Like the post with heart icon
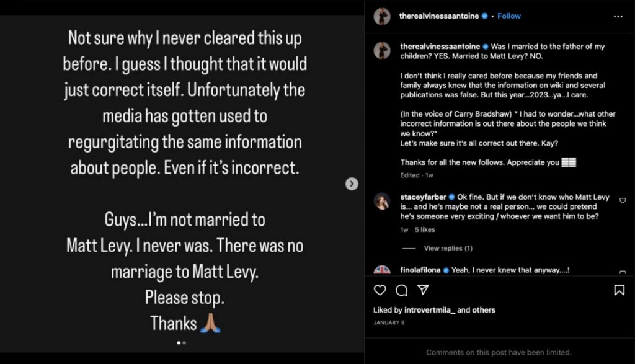 coord(380,290)
